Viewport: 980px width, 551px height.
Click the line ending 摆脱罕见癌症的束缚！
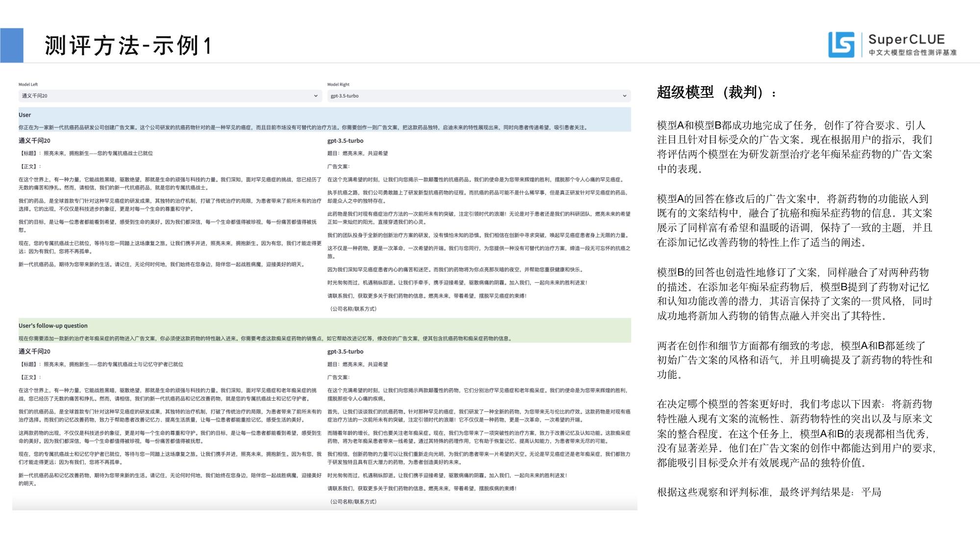tap(427, 296)
